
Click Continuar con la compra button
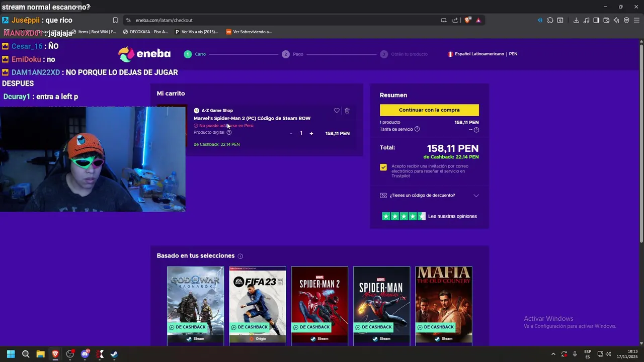(x=429, y=110)
